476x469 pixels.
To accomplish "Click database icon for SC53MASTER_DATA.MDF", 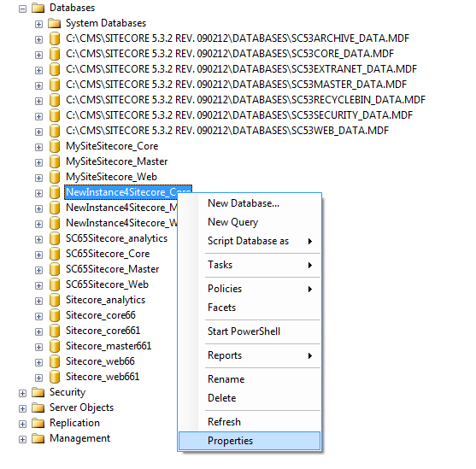I will [x=55, y=85].
